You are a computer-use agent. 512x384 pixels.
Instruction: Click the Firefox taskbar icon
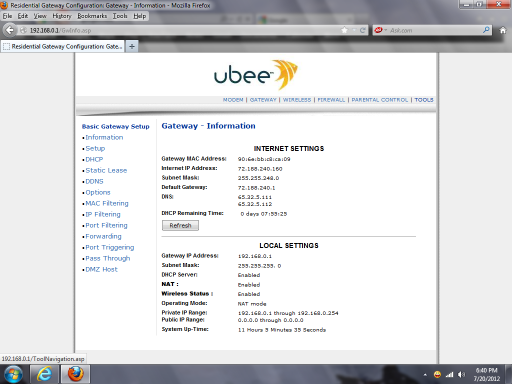pos(75,374)
